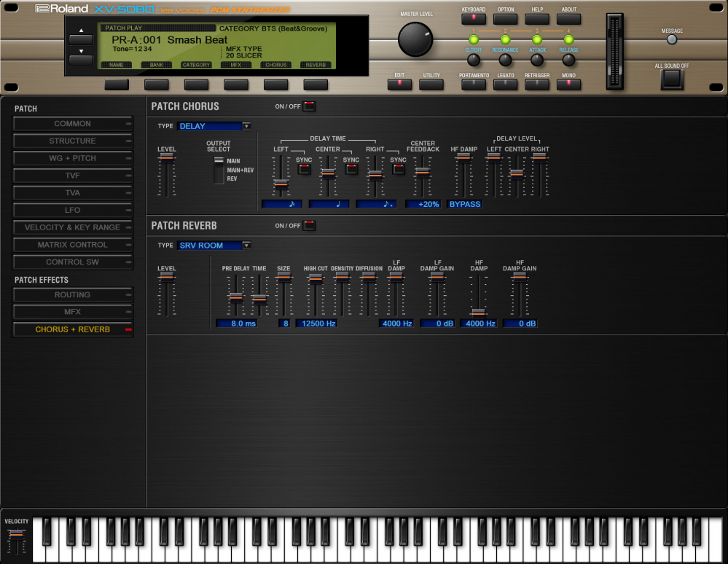Screen dimensions: 728x564
Task: Adjust keyboard Velocity slider
Action: 17,534
